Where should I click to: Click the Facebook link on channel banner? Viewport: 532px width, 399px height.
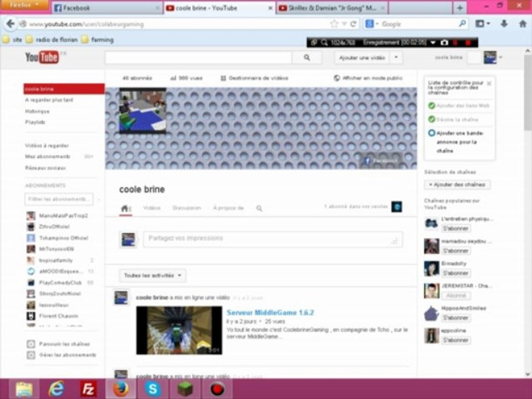click(380, 161)
